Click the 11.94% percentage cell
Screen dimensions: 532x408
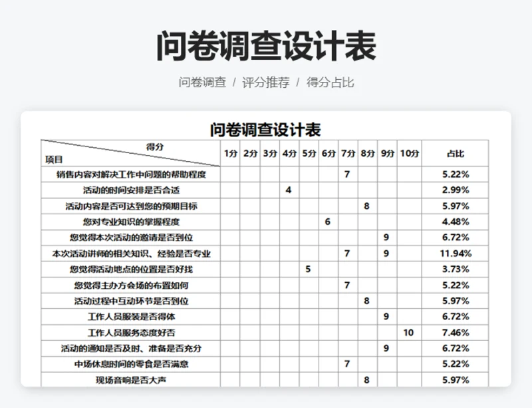coord(456,253)
